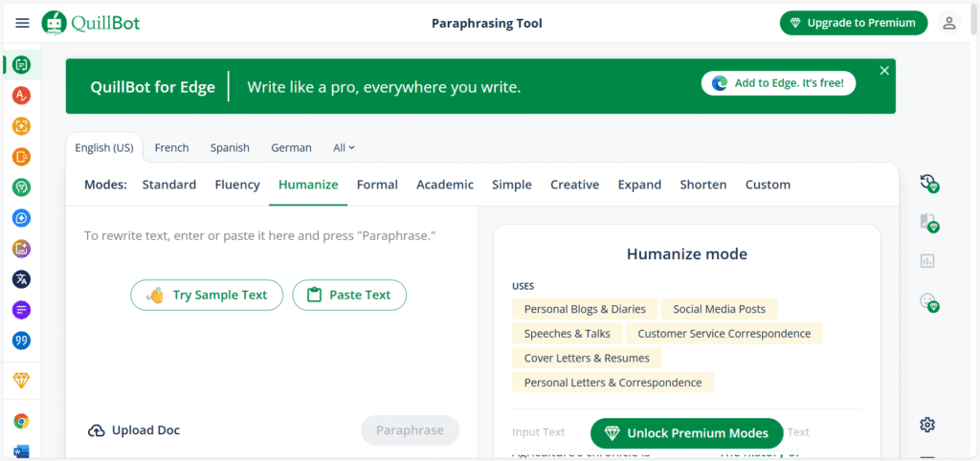Image resolution: width=980 pixels, height=461 pixels.
Task: Switch to the Spanish language tab
Action: click(x=230, y=148)
